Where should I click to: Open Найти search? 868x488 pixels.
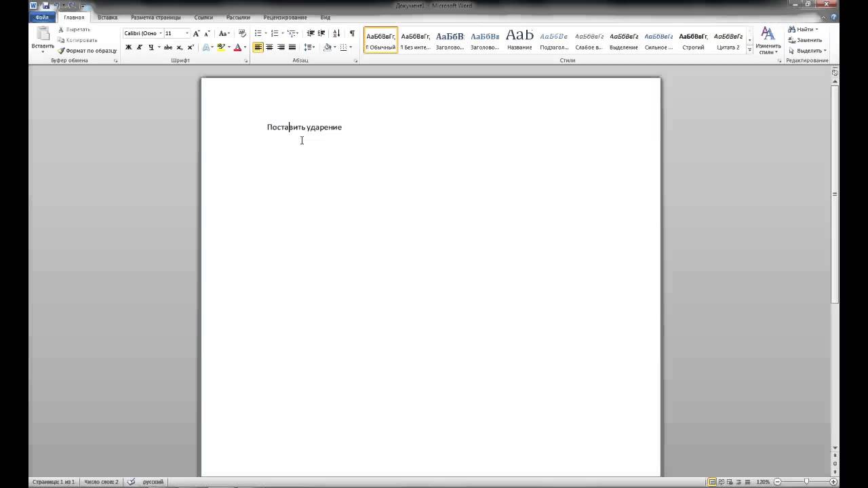point(804,30)
